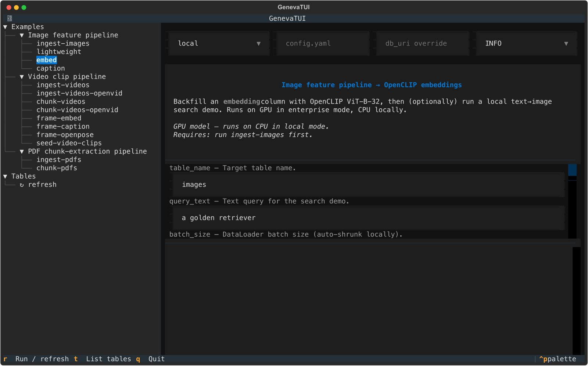Collapse the Examples tree root

pos(5,27)
